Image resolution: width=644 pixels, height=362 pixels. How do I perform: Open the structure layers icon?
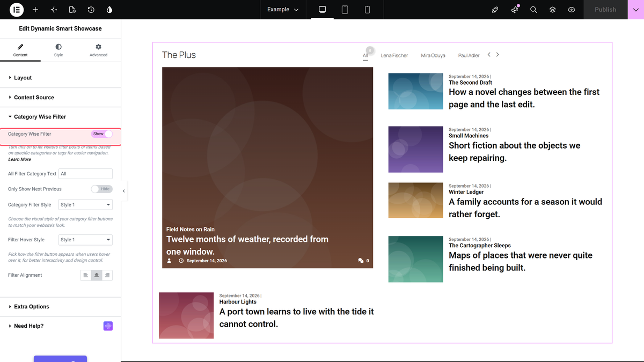pyautogui.click(x=553, y=10)
